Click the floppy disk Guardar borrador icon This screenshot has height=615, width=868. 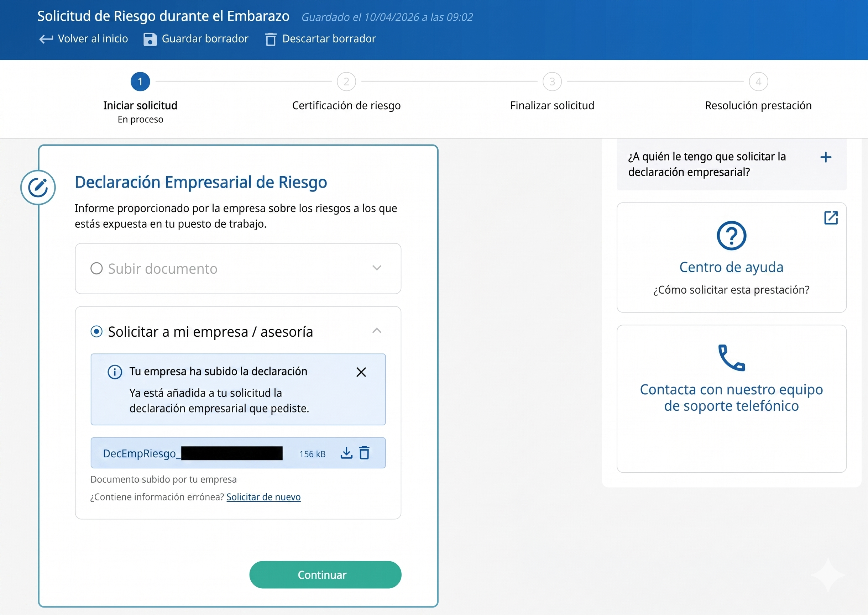click(150, 39)
